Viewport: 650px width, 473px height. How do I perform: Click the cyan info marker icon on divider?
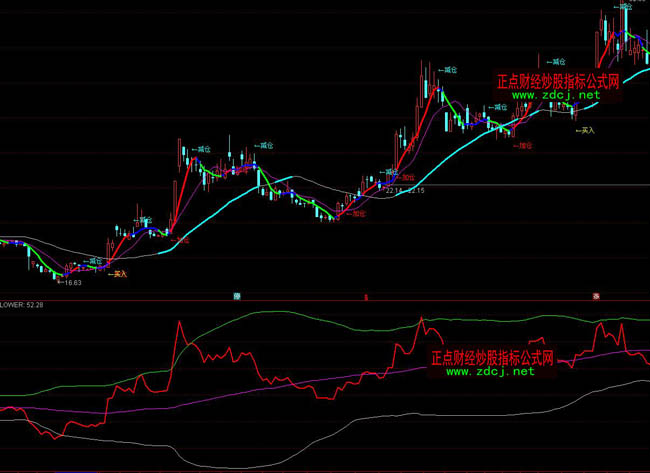click(x=238, y=296)
